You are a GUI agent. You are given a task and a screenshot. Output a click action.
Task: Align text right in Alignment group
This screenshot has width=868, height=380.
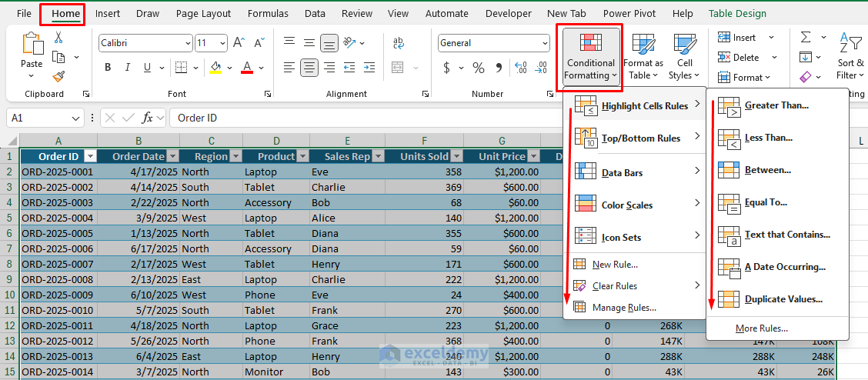pos(329,68)
